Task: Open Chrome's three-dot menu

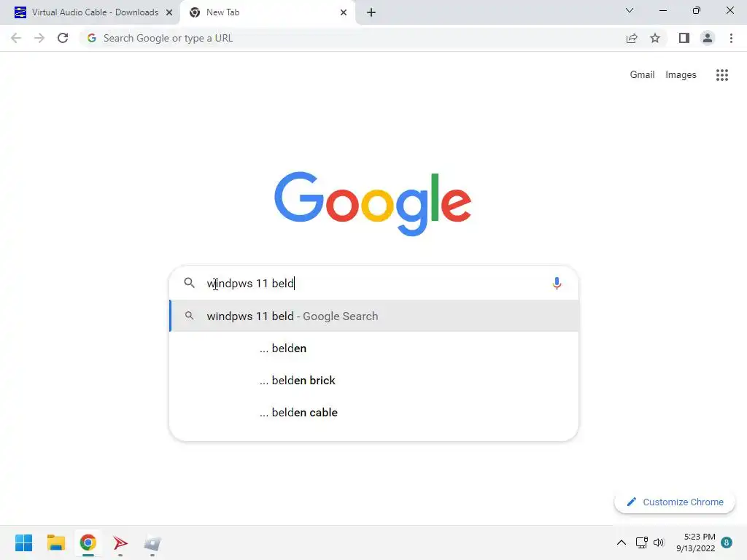Action: 731,38
